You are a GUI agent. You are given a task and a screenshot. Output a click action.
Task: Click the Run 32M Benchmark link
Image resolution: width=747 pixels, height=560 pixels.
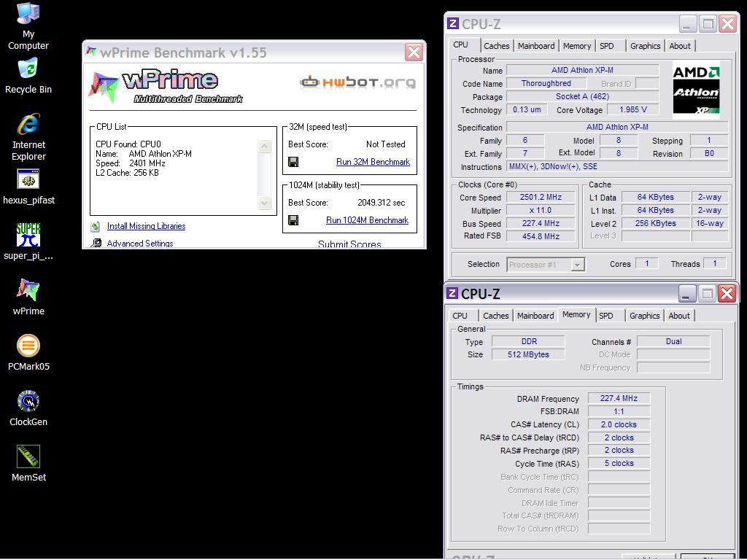pyautogui.click(x=373, y=162)
